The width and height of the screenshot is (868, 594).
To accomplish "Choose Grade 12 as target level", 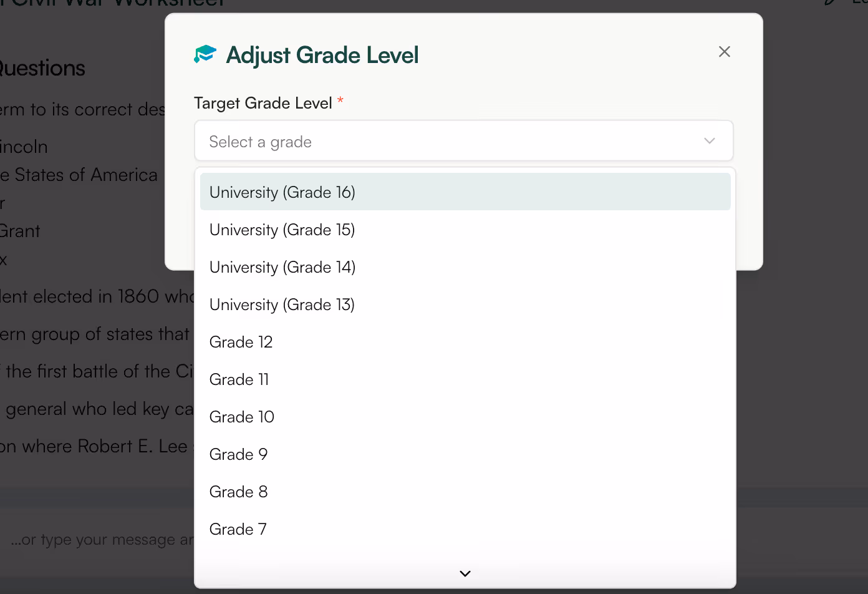I will (x=241, y=342).
